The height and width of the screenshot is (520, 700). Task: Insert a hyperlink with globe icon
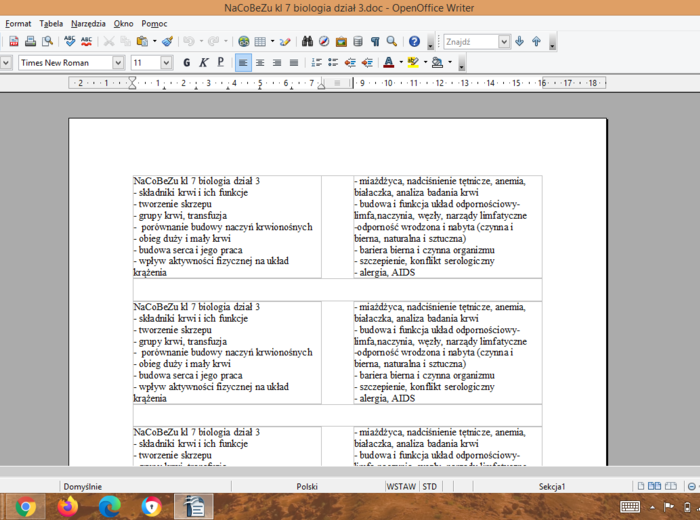[243, 42]
